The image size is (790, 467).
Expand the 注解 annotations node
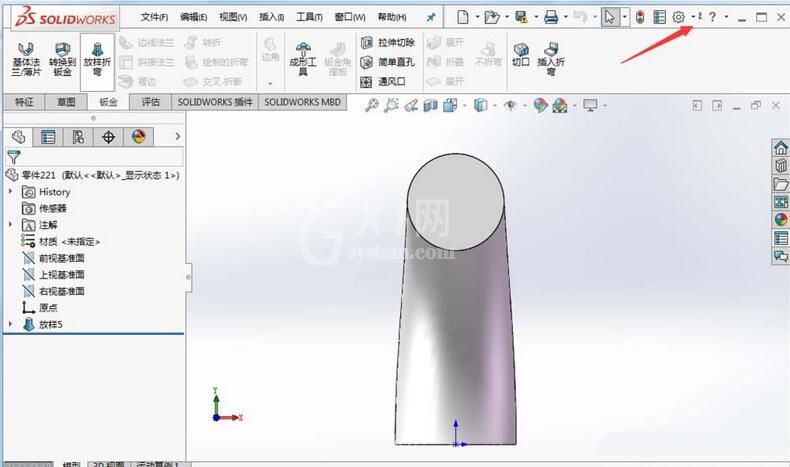(x=10, y=224)
